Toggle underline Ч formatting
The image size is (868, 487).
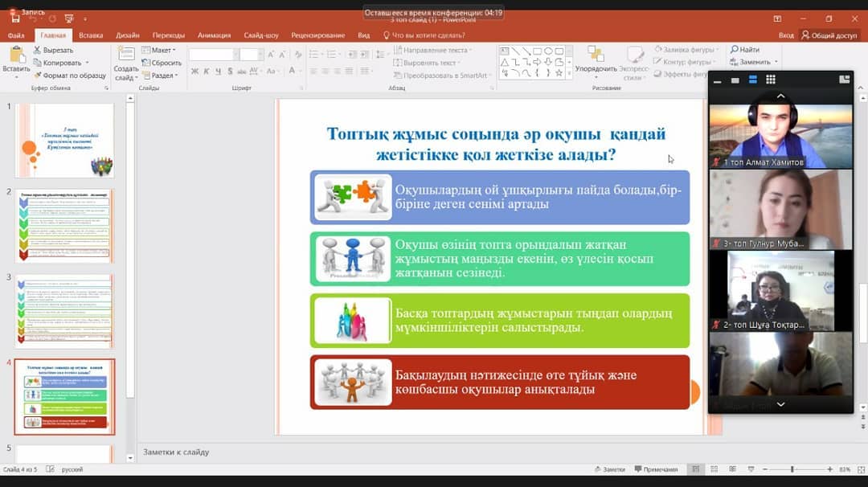(x=218, y=72)
